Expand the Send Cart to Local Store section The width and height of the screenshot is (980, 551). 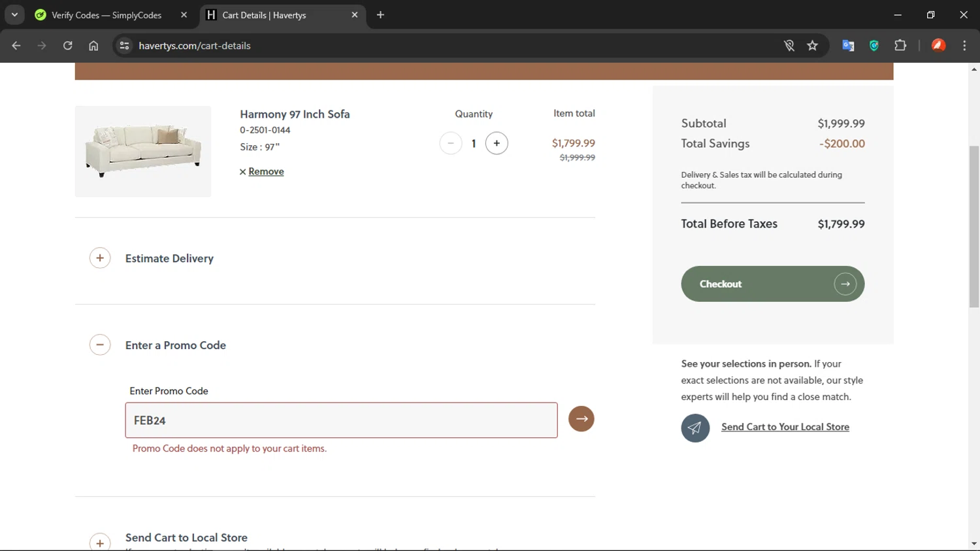[100, 542]
